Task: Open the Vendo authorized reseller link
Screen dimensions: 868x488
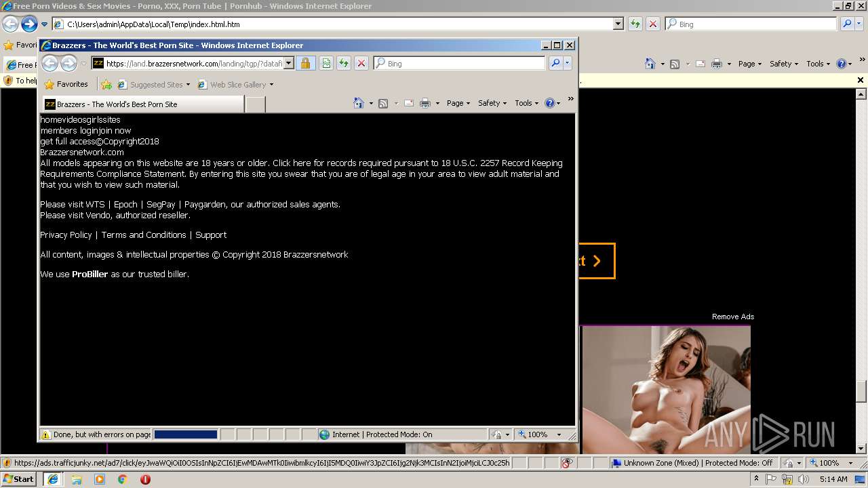Action: pyautogui.click(x=98, y=215)
